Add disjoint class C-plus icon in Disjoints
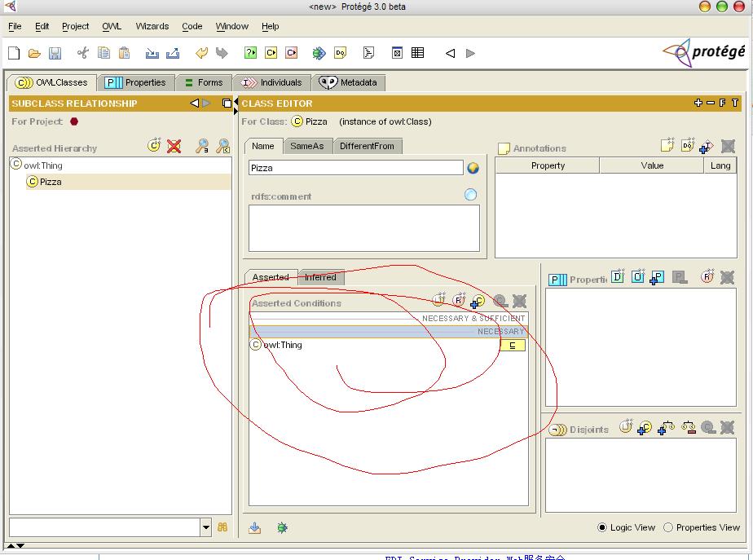This screenshot has width=753, height=560. [x=645, y=427]
